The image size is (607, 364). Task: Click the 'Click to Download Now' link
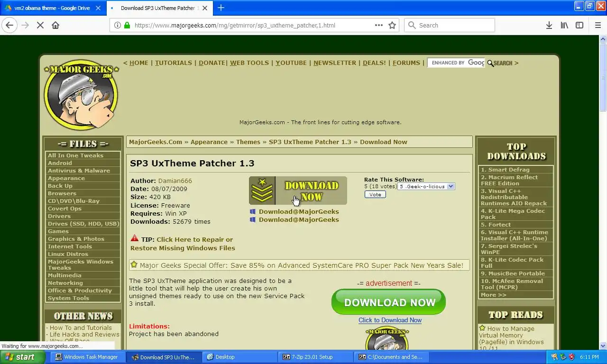tap(390, 320)
